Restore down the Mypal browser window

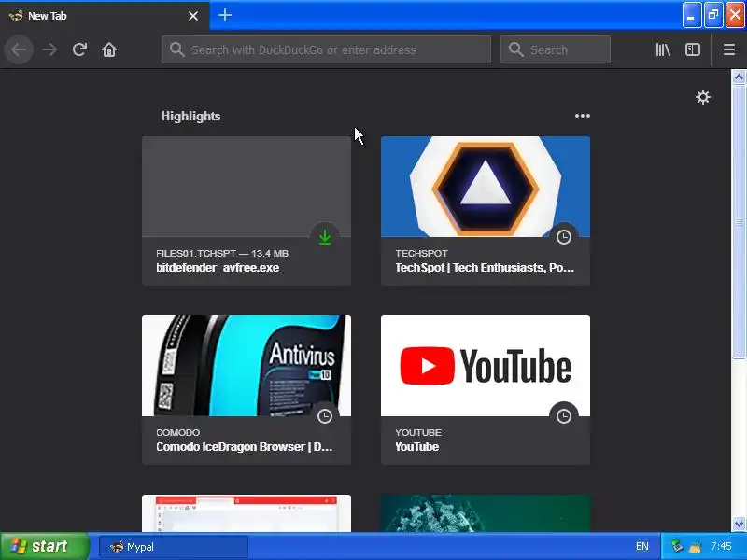tap(713, 15)
